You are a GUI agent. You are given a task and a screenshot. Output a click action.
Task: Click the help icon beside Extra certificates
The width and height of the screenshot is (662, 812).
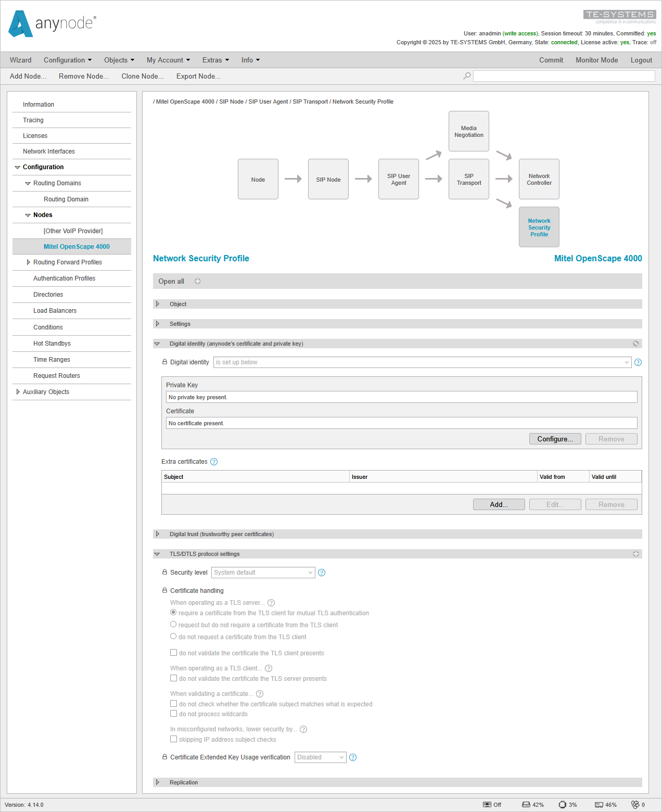point(213,462)
